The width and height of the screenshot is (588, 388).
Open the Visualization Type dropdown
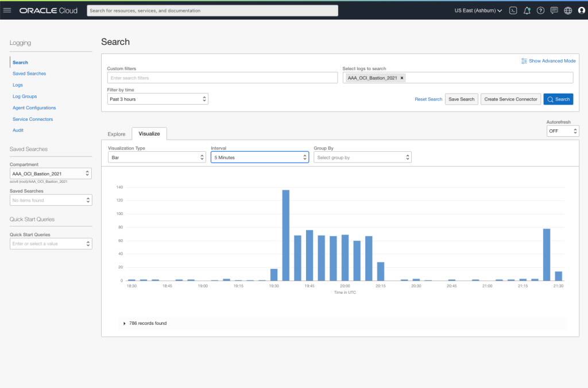156,157
